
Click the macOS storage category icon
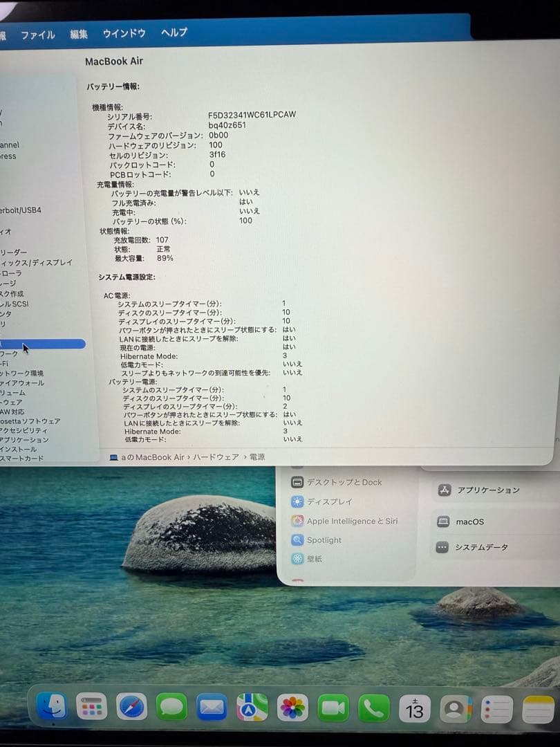coord(443,521)
